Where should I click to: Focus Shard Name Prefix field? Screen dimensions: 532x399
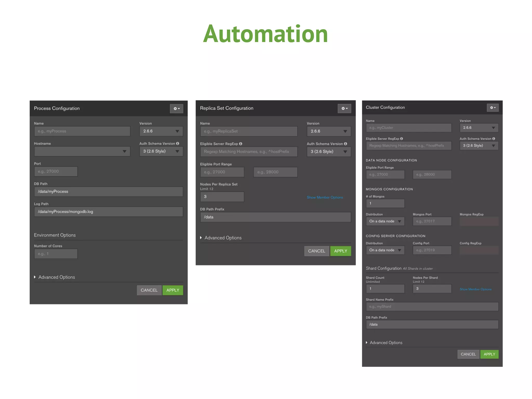point(432,307)
